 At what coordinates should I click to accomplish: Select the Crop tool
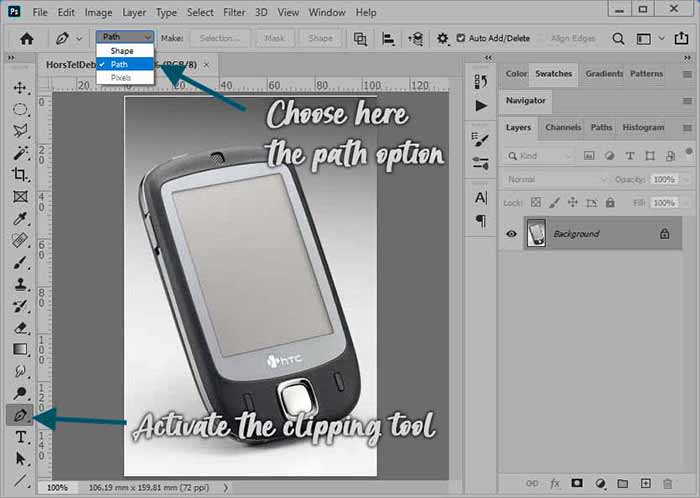point(20,174)
